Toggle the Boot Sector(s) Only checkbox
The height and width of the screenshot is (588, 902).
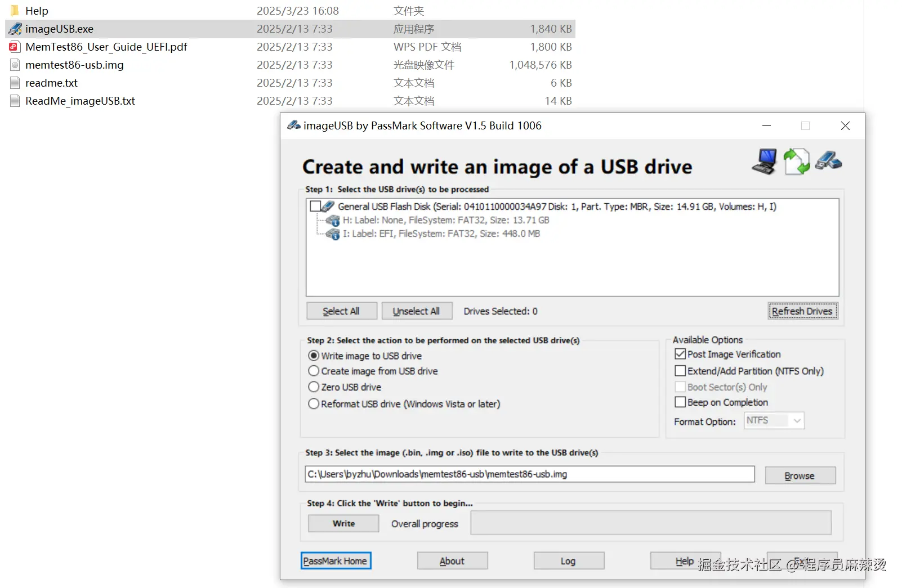point(680,387)
